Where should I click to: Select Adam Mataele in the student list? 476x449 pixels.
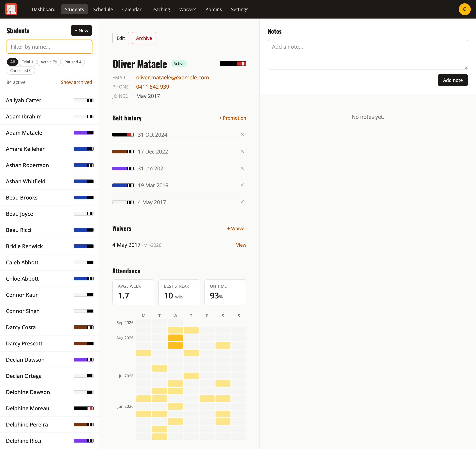tap(49, 133)
